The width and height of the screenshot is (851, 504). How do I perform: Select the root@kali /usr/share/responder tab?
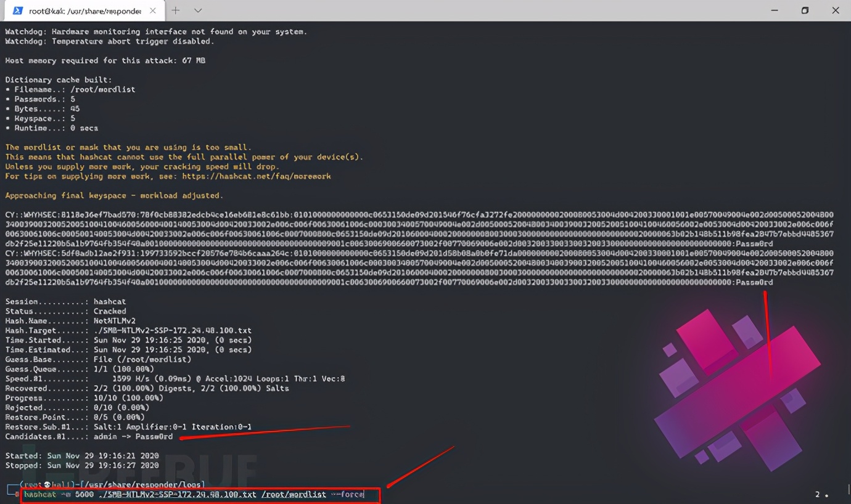(85, 11)
